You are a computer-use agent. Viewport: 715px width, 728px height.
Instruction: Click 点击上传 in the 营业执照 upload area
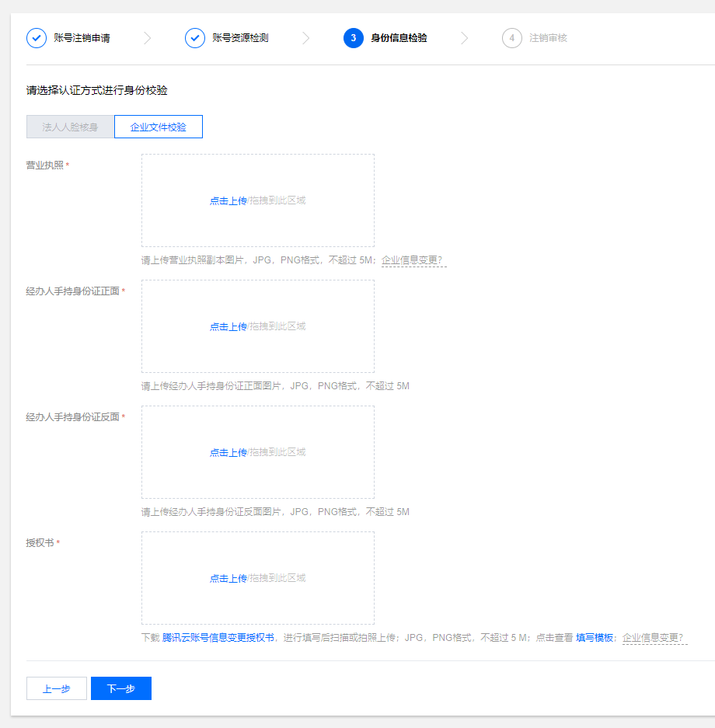228,200
